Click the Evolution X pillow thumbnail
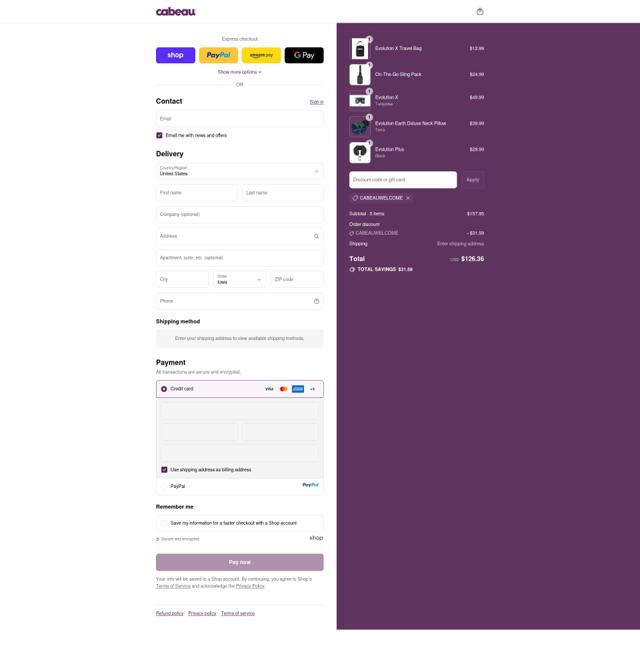 click(x=360, y=100)
